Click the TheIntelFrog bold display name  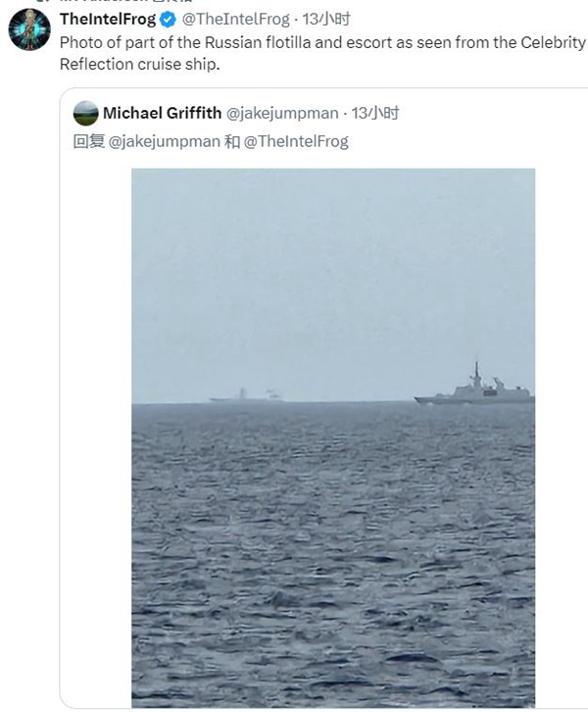(x=108, y=20)
